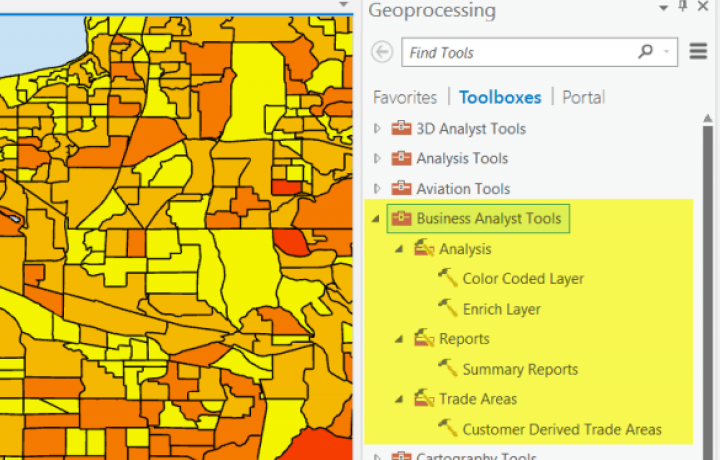The height and width of the screenshot is (460, 720).
Task: Click the Trade Areas toolset icon
Action: [x=424, y=398]
